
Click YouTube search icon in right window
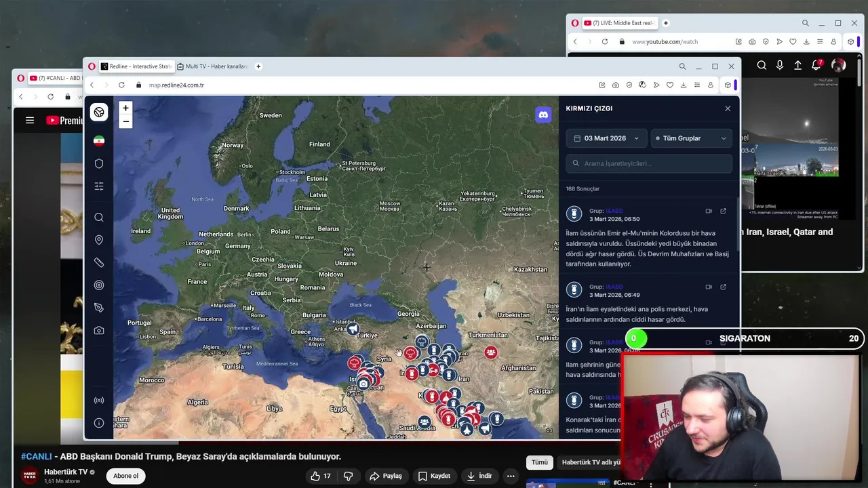762,65
